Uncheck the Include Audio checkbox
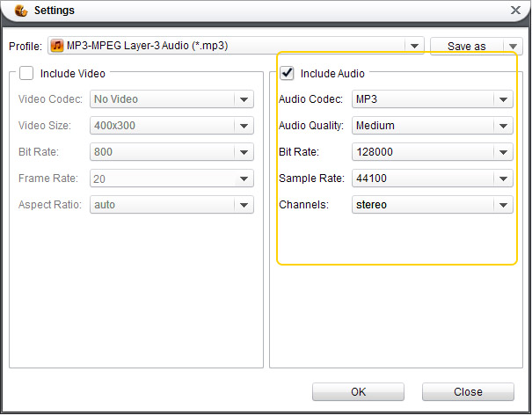 [x=287, y=73]
